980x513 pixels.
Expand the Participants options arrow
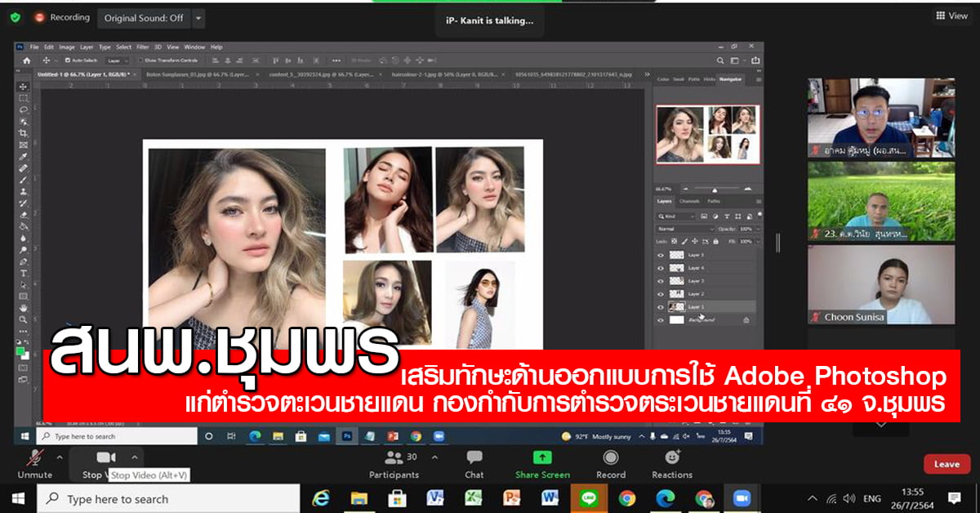pos(434,457)
